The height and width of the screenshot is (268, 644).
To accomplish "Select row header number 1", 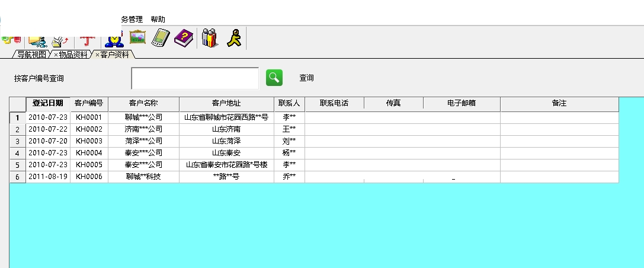I will point(18,117).
